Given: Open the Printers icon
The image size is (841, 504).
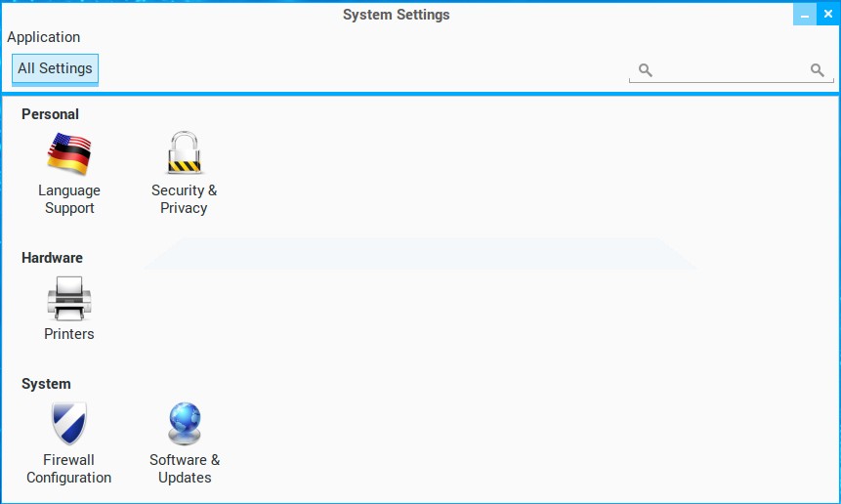Looking at the screenshot, I should click(x=69, y=299).
